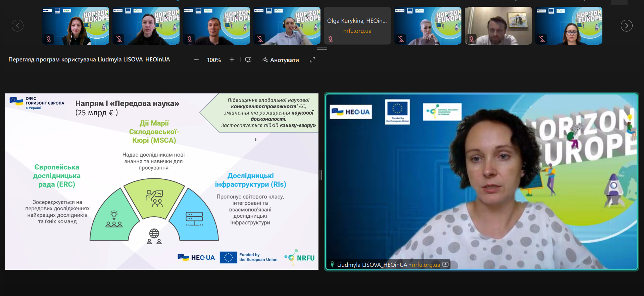Select the participant video without virtual background
Viewport: 644px width, 296px height.
pyautogui.click(x=498, y=26)
